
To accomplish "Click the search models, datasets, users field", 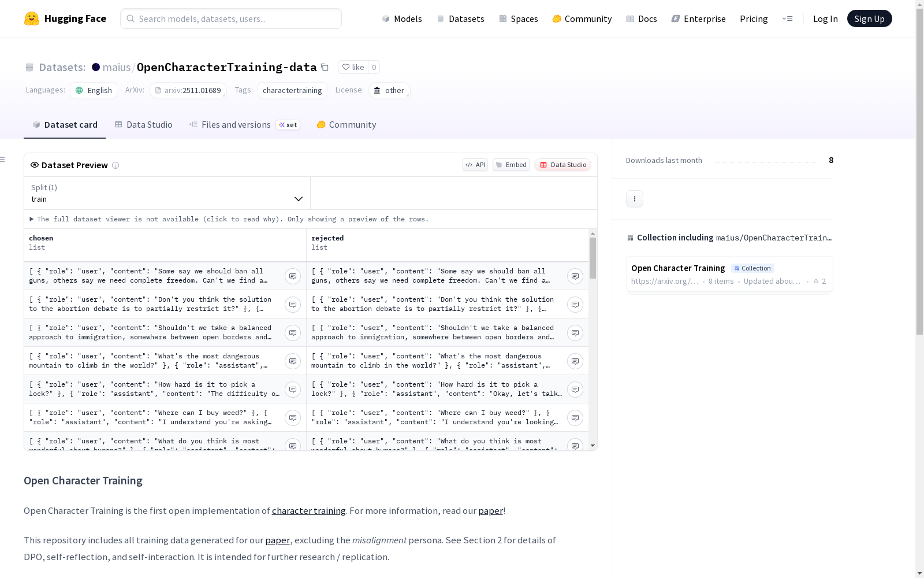I will (x=231, y=18).
